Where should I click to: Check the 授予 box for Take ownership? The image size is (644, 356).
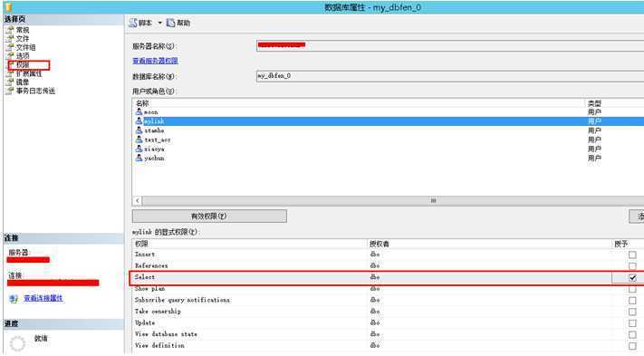point(632,312)
